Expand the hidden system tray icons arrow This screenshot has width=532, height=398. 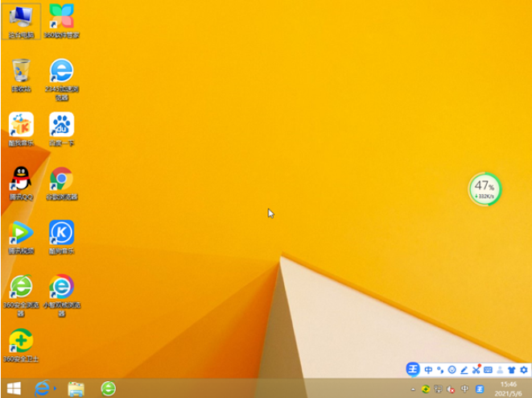[413, 389]
